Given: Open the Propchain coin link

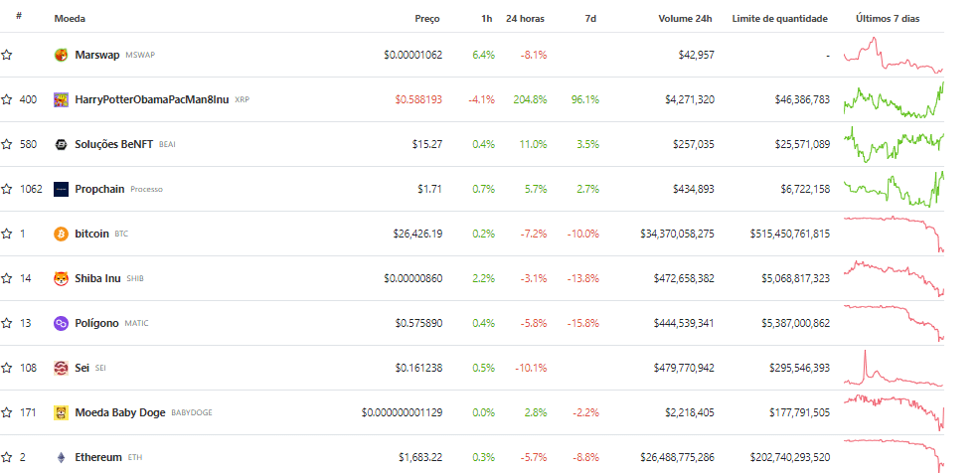Looking at the screenshot, I should (99, 189).
